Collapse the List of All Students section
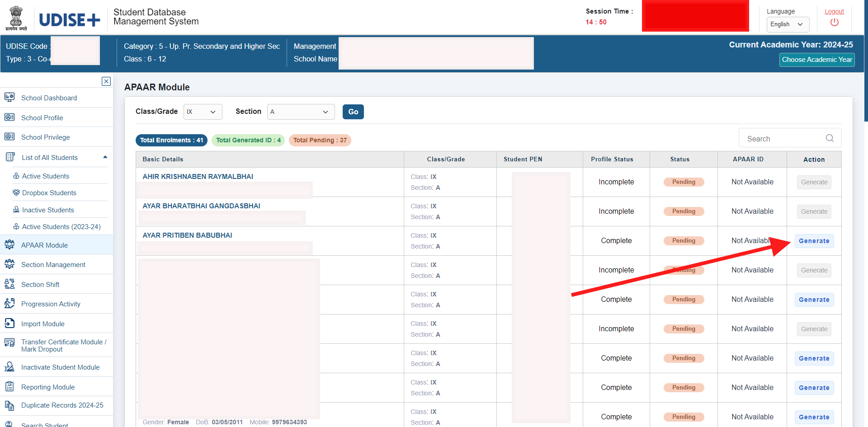 pos(105,157)
